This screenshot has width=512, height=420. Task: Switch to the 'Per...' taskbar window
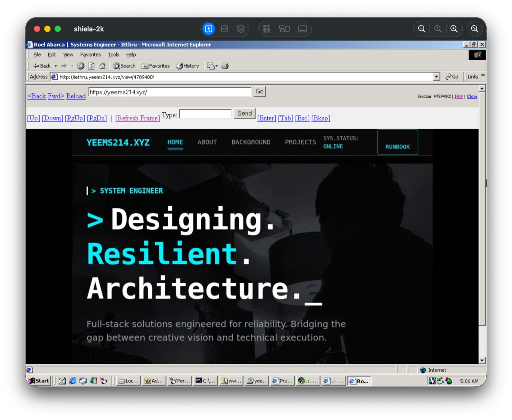[180, 381]
